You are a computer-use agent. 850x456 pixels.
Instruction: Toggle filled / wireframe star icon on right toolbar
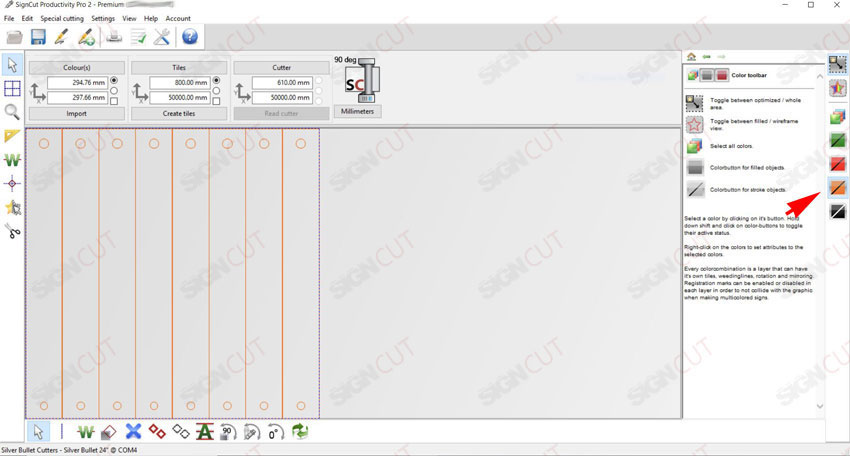(x=838, y=88)
